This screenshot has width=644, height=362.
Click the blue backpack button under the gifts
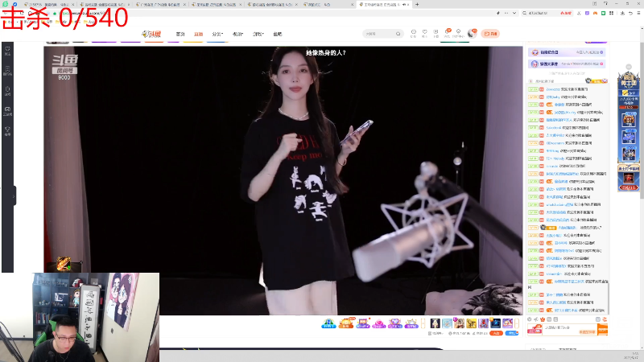(x=511, y=333)
